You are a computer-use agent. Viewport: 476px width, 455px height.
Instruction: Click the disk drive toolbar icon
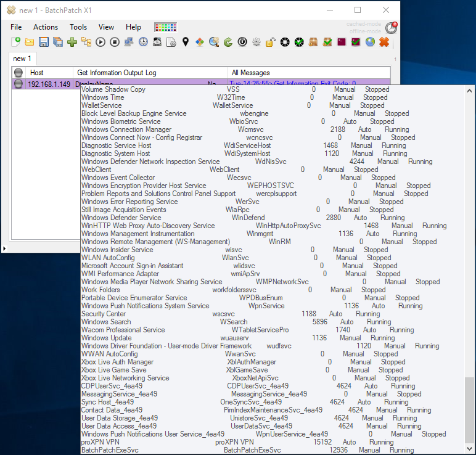[157, 42]
